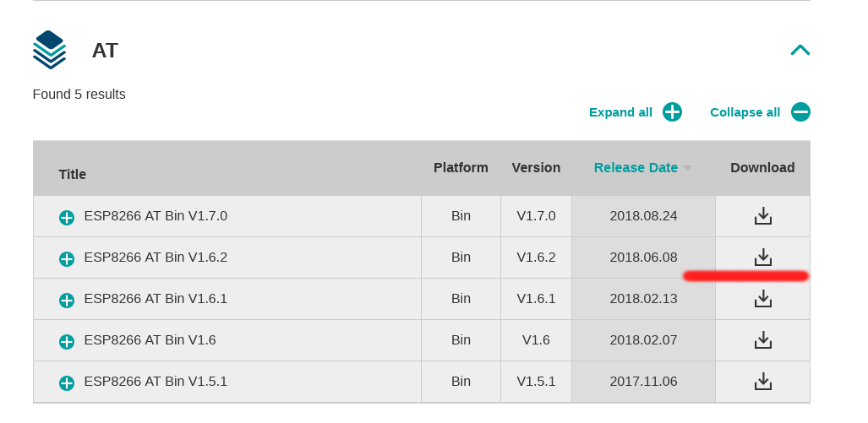Click the Expand all text link
This screenshot has width=868, height=423.
(x=620, y=112)
